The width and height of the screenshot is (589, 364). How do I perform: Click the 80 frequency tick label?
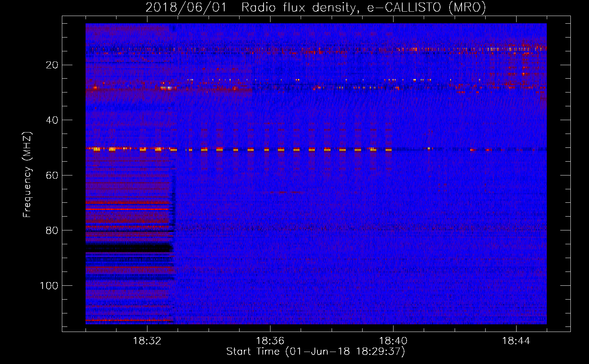coord(52,230)
